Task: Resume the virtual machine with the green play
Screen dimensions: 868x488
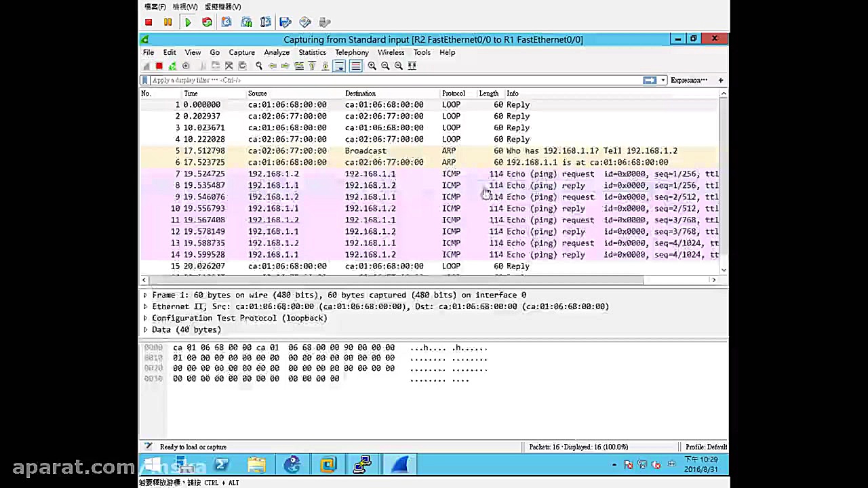Action: point(188,22)
